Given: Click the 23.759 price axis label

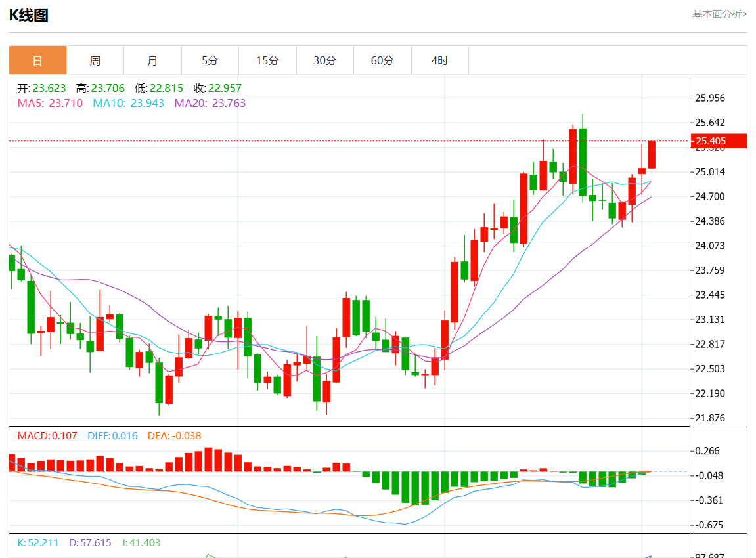Looking at the screenshot, I should 710,270.
